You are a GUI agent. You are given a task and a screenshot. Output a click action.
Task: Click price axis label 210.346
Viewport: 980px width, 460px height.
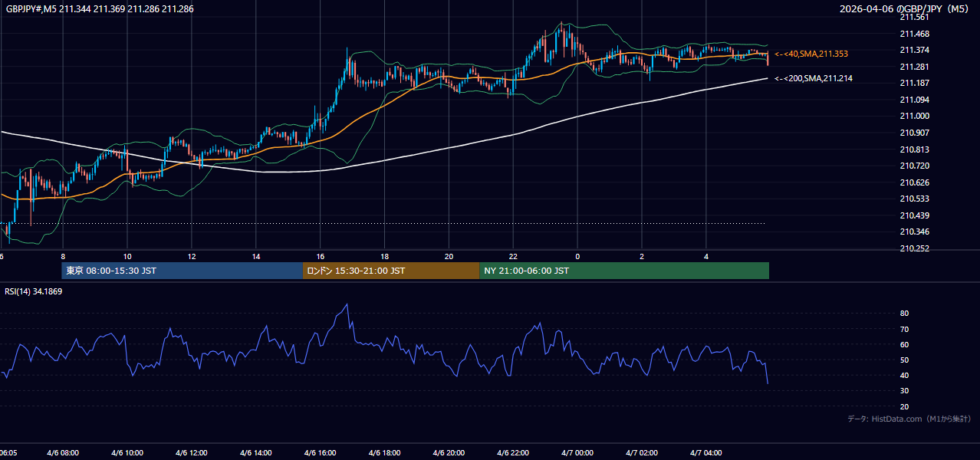pos(914,232)
